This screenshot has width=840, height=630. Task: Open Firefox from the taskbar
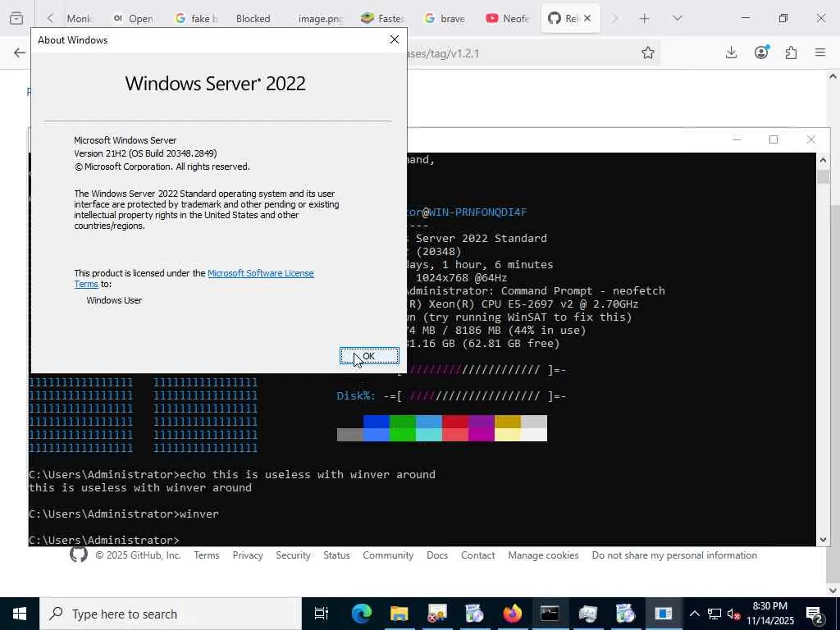tap(512, 614)
